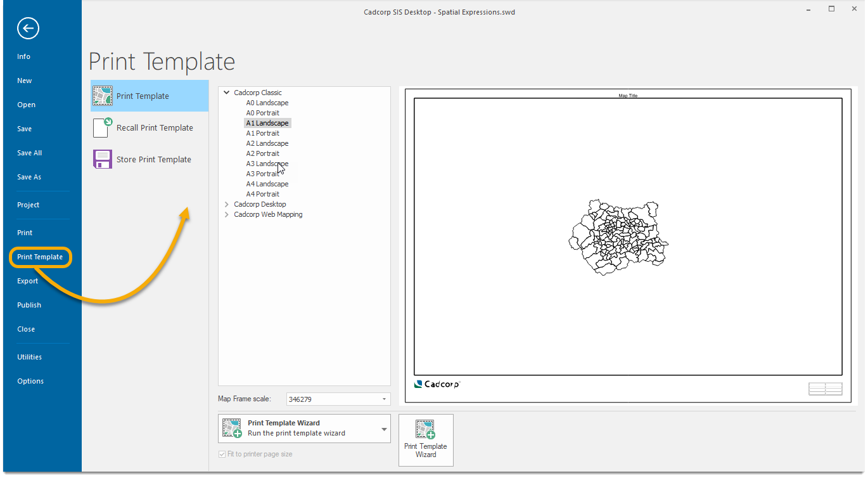Select Options in the sidebar
This screenshot has width=868, height=478.
tap(30, 381)
